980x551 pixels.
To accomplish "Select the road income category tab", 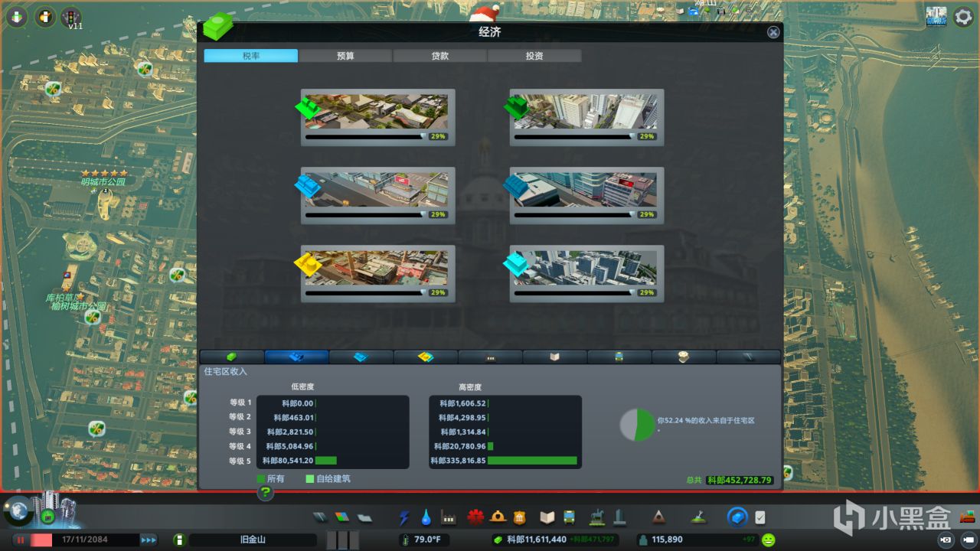I will (749, 357).
